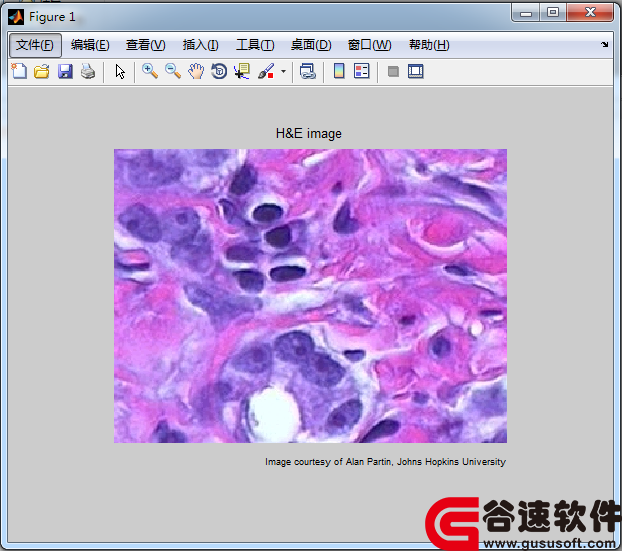The height and width of the screenshot is (551, 622).
Task: Select the Data Cursor tool
Action: 242,71
